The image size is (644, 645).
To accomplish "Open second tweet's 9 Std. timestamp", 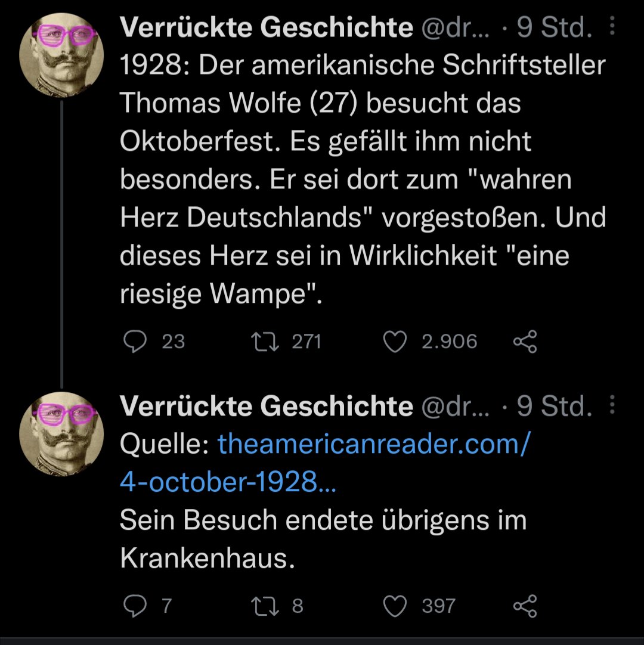I will click(x=555, y=407).
